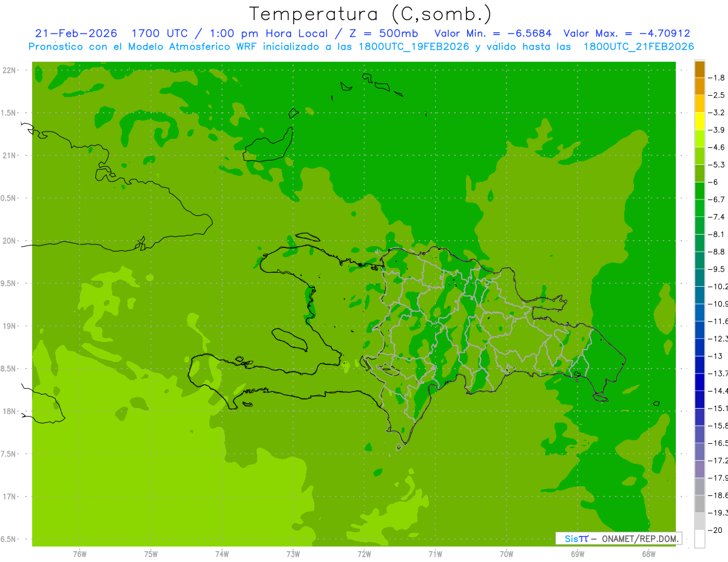This screenshot has width=728, height=562.
Task: Select the 'Valor Min. = -6.5684' text
Action: (493, 33)
